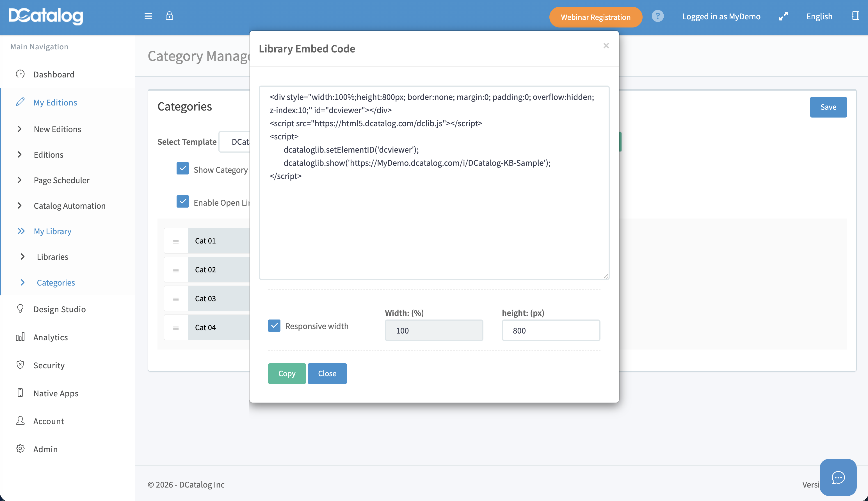Click the Cat 01 drag handle icon
Image resolution: width=868 pixels, height=501 pixels.
point(176,241)
